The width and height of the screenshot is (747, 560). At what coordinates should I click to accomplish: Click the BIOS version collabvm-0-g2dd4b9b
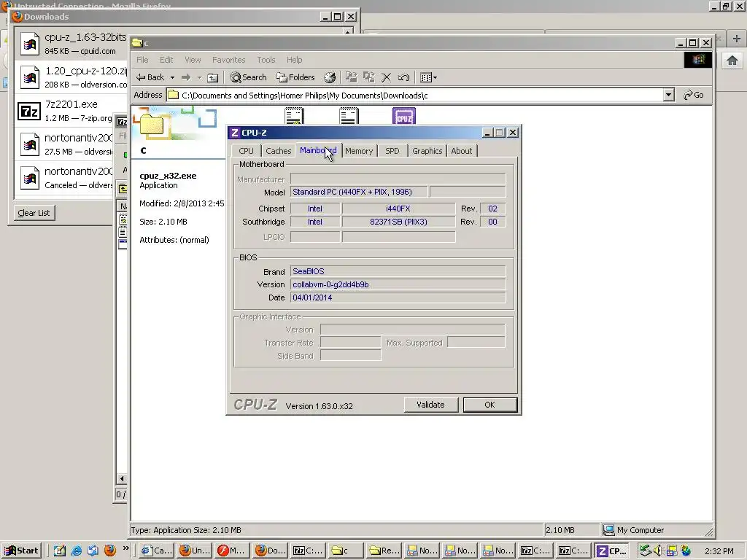tap(398, 284)
